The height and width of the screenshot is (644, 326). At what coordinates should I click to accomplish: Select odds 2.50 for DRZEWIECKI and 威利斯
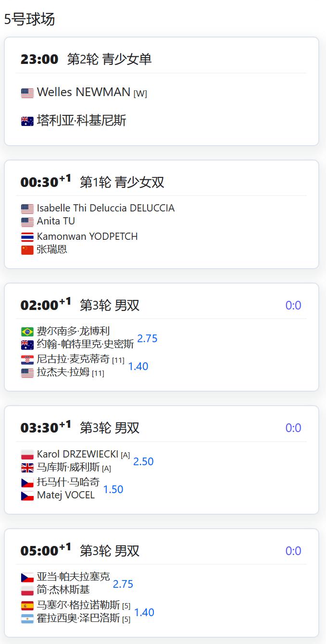pos(143,461)
